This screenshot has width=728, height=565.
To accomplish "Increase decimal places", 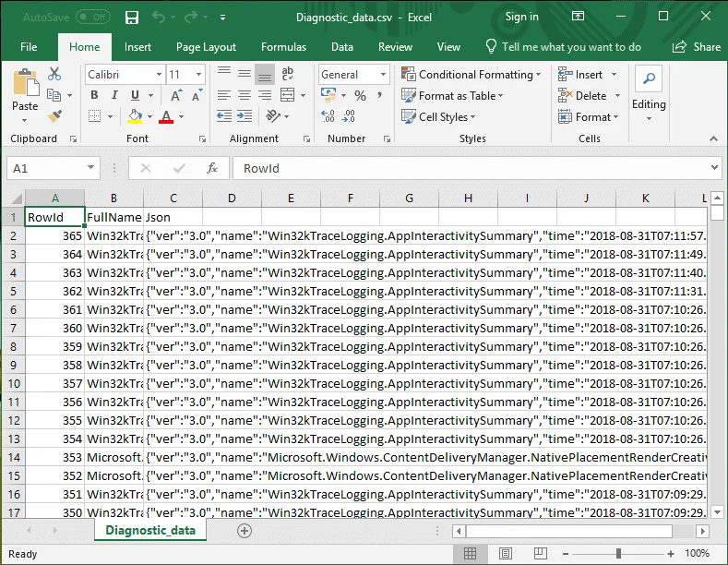I will click(328, 116).
